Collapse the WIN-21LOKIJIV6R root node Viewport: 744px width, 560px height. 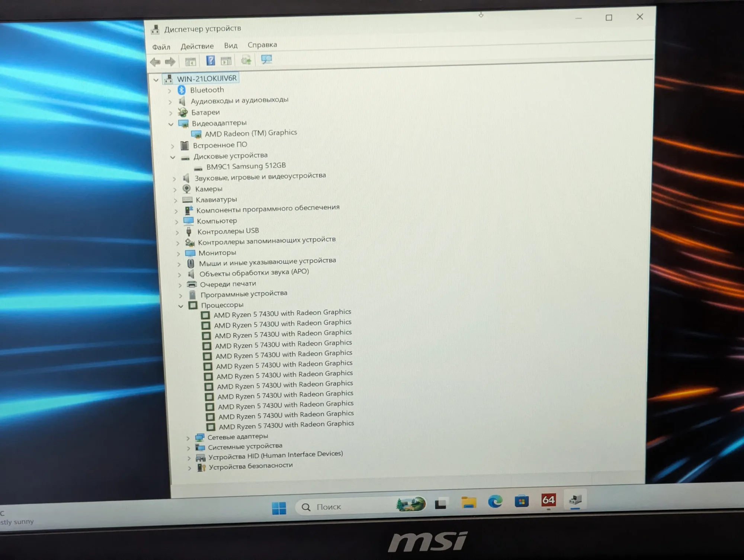click(156, 80)
